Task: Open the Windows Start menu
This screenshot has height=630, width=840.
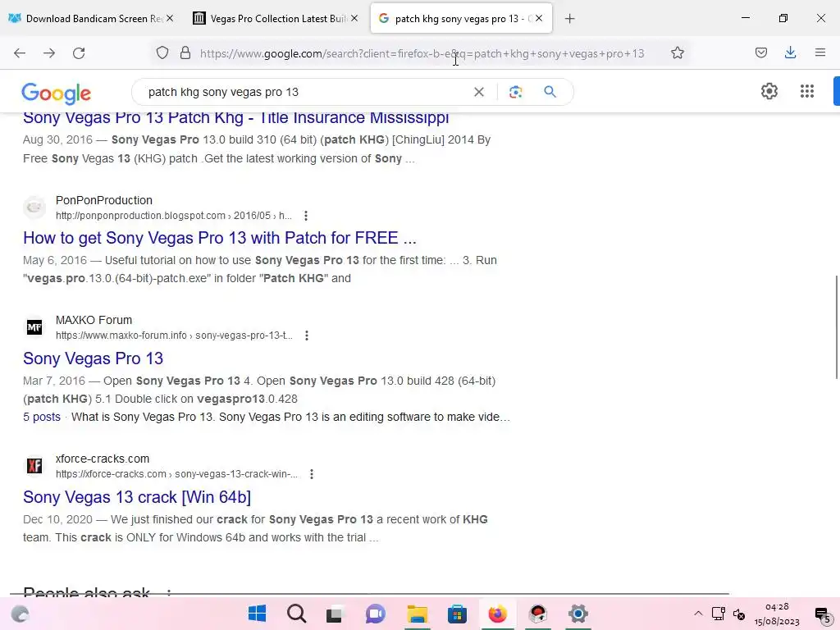Action: 257,614
